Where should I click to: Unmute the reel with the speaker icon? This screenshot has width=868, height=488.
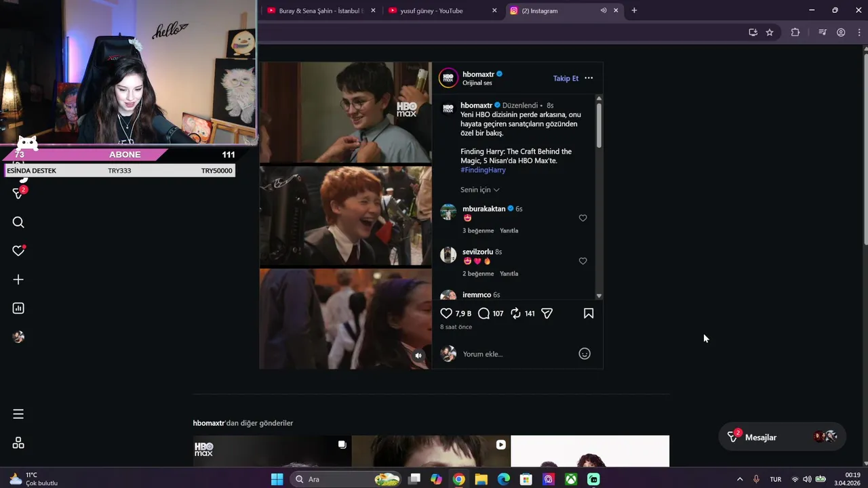(x=418, y=355)
